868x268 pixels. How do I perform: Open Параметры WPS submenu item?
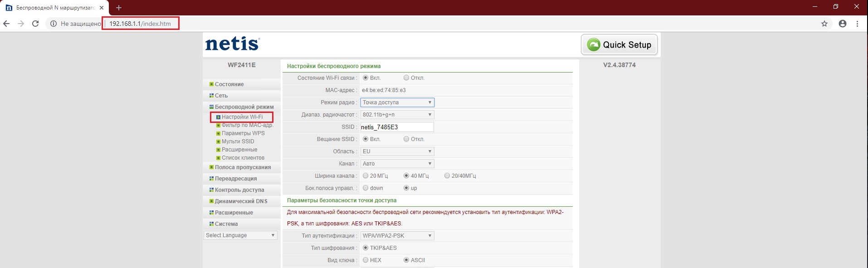tap(243, 133)
